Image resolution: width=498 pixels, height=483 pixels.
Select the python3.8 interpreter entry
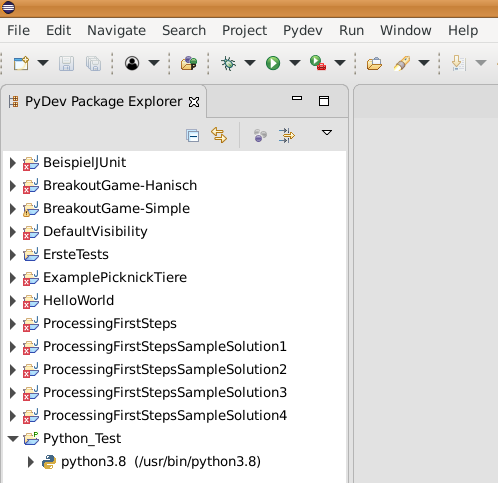coord(161,462)
